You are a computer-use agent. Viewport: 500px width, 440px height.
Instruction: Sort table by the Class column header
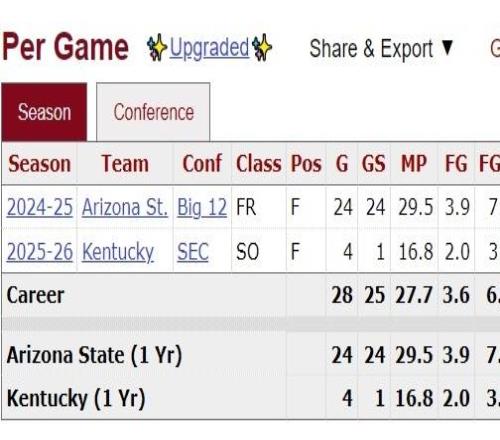(x=259, y=164)
